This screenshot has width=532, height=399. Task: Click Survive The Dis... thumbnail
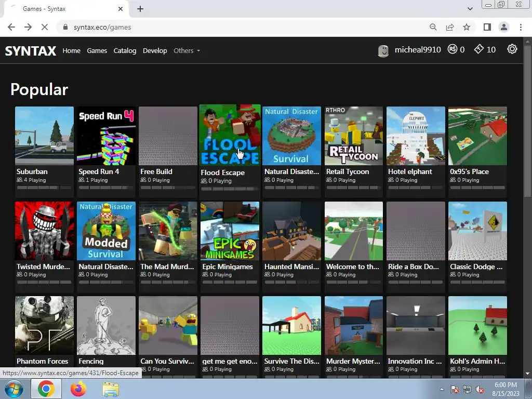[291, 325]
